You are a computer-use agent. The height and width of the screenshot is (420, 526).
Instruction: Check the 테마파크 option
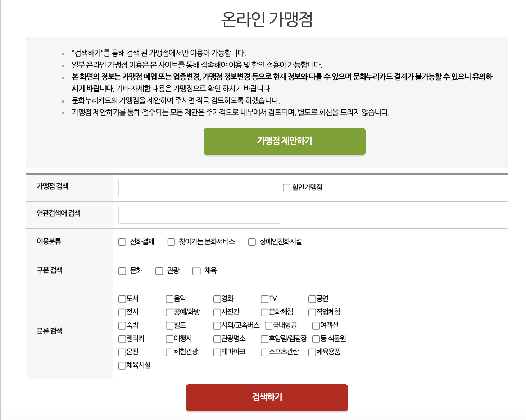[217, 352]
